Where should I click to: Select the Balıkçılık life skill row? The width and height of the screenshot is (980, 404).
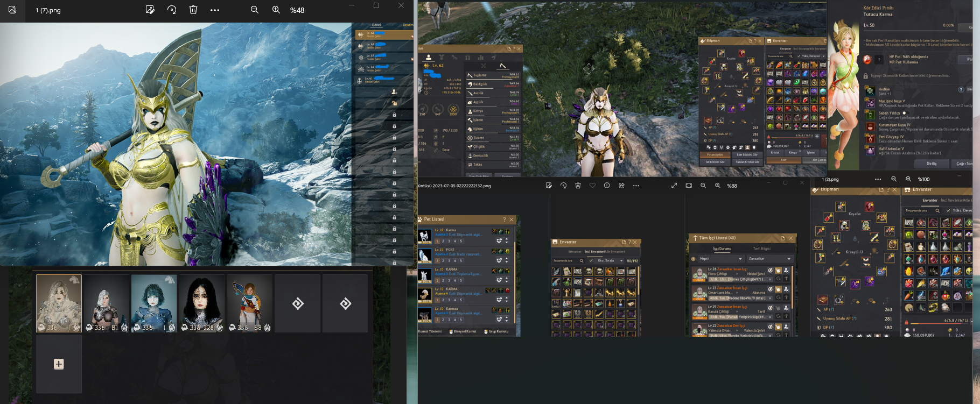tap(493, 84)
